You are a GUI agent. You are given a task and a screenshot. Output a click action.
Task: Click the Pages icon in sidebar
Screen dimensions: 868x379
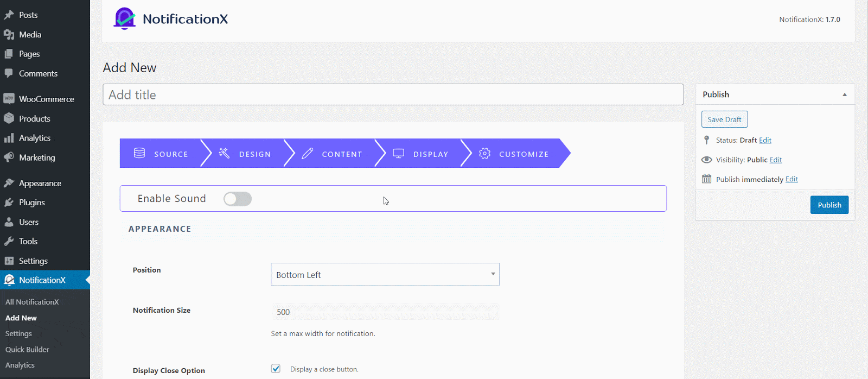9,54
